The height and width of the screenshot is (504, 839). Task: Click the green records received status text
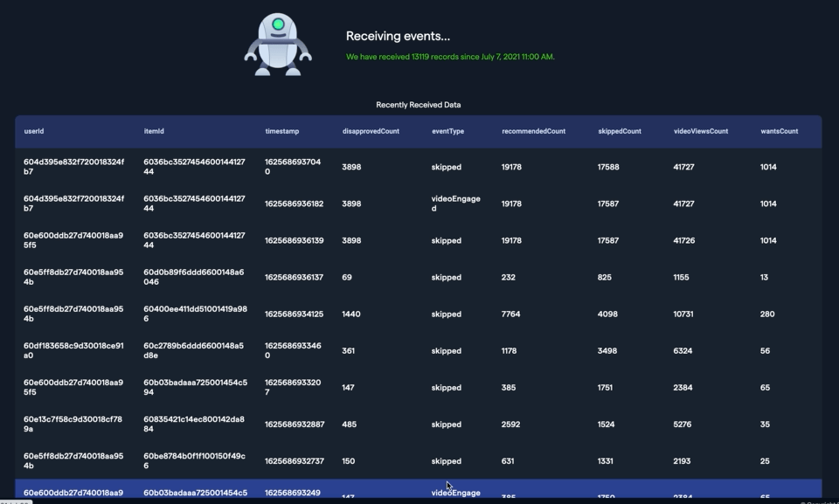tap(450, 57)
